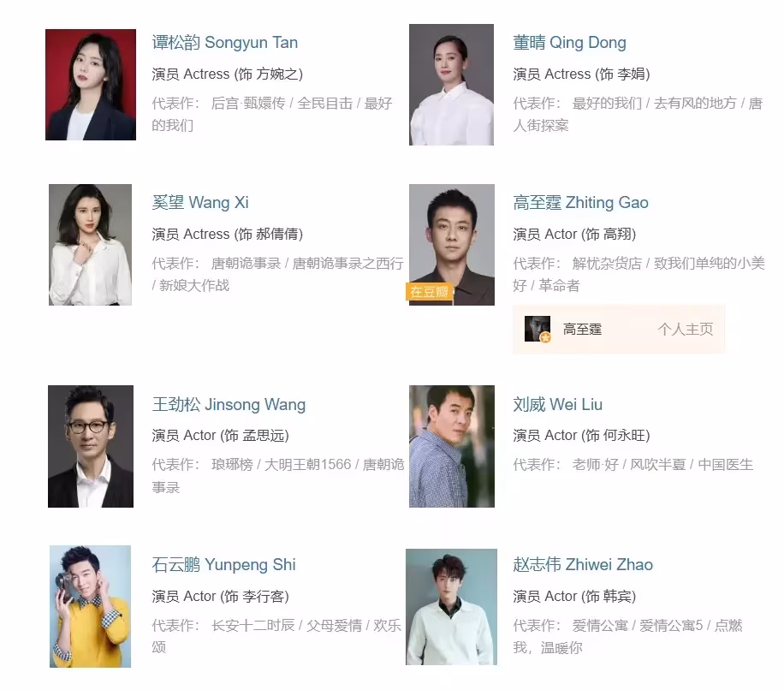Open the 赵志伟 Zhiwei Zhao name link

coord(583,564)
